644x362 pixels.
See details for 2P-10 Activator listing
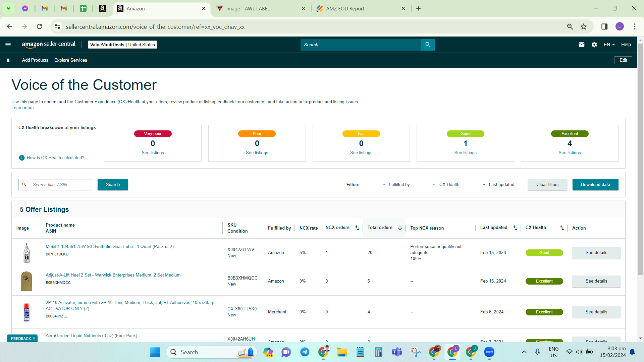pyautogui.click(x=596, y=312)
